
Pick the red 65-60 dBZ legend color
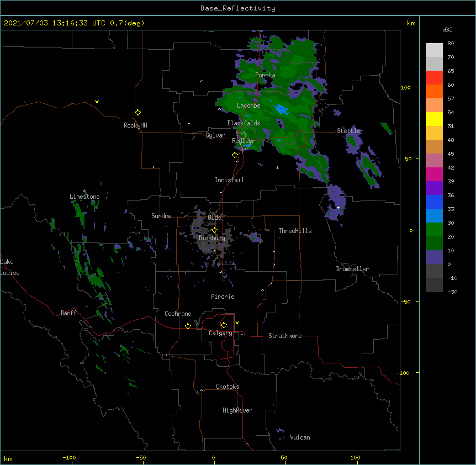434,77
